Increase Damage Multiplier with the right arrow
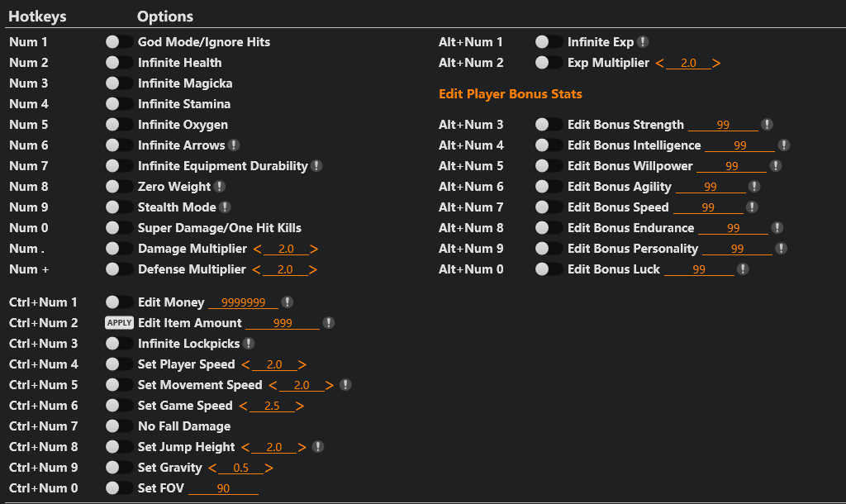Screen dimensions: 846x504 click(x=314, y=249)
